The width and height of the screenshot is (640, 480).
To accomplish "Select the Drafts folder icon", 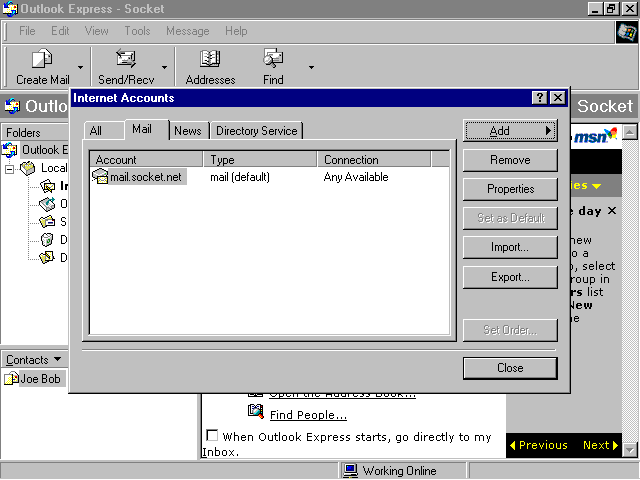I will coord(47,257).
